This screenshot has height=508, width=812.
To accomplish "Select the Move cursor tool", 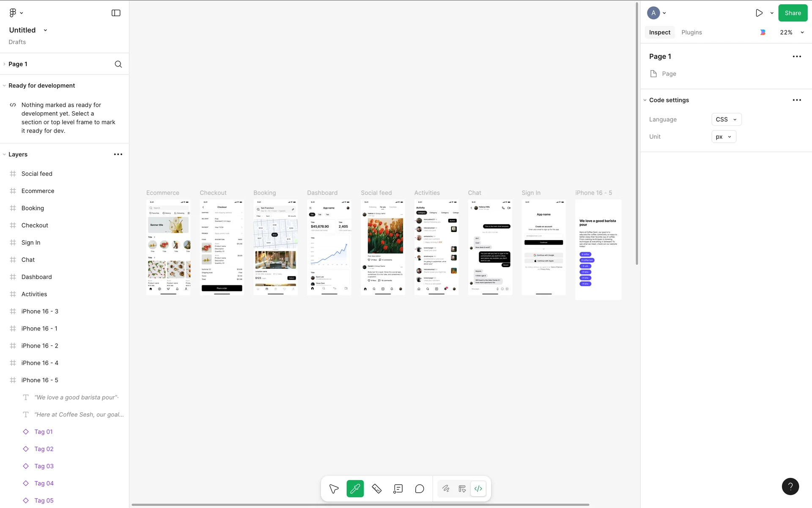I will [x=334, y=489].
